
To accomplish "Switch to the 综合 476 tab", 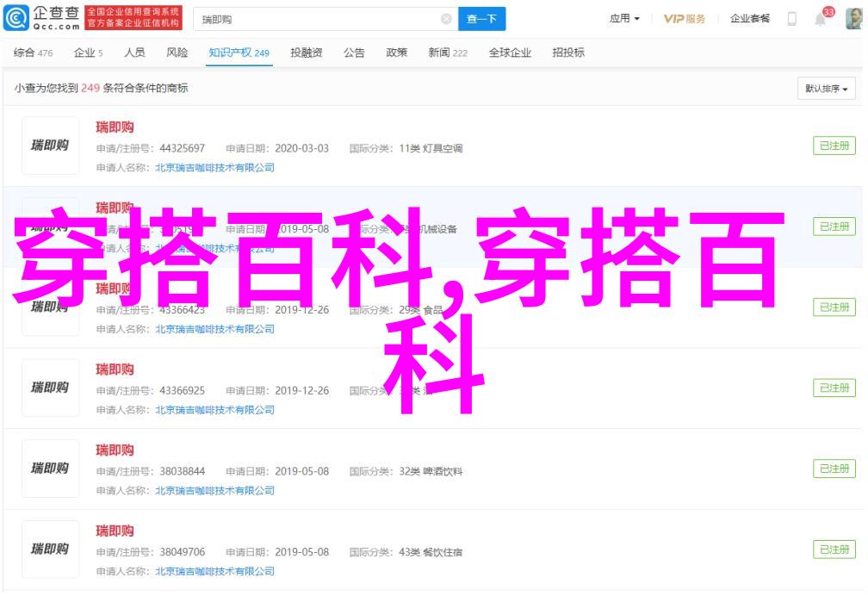I will pyautogui.click(x=33, y=53).
